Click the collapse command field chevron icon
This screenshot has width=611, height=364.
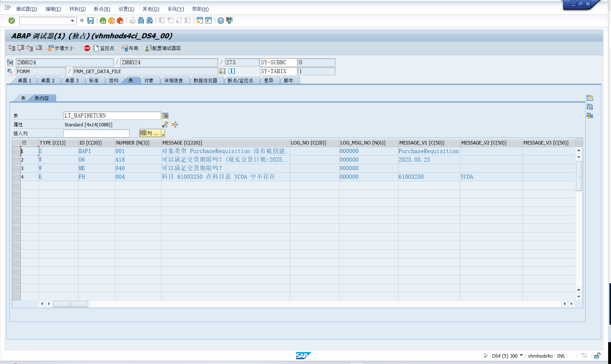click(82, 21)
